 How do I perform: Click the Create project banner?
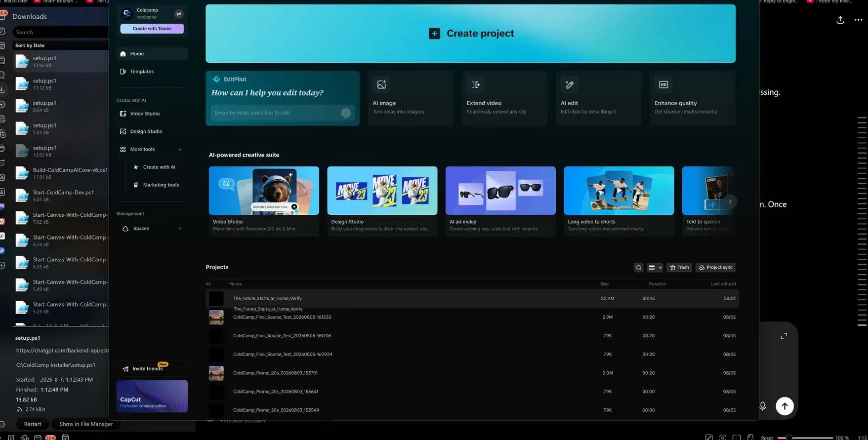[470, 34]
